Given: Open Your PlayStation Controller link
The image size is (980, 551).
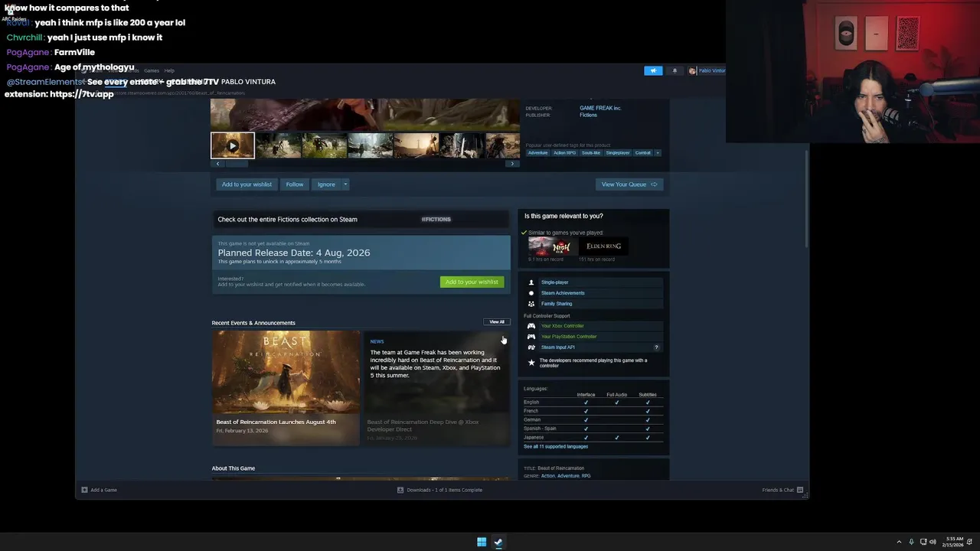Looking at the screenshot, I should coord(569,337).
